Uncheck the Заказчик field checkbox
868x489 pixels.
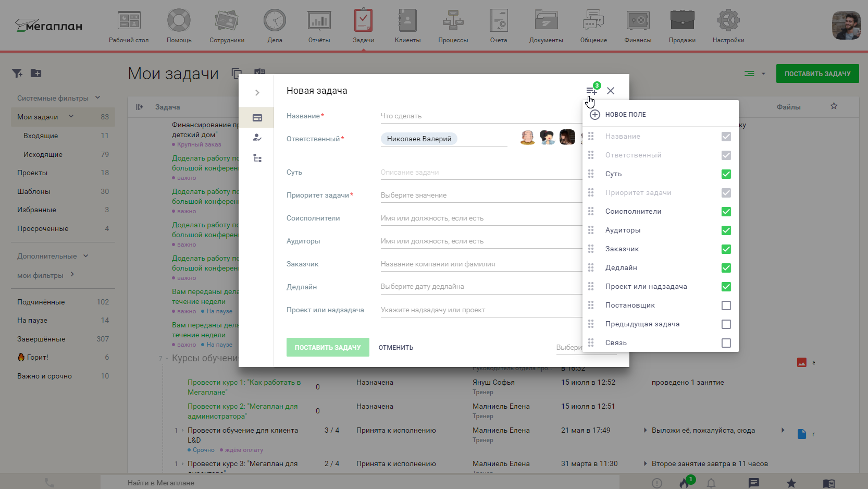726,249
